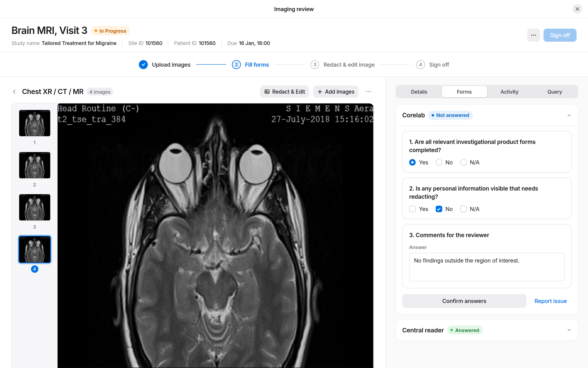This screenshot has height=368, width=588.
Task: Check Yes for personal information question
Action: coord(412,209)
